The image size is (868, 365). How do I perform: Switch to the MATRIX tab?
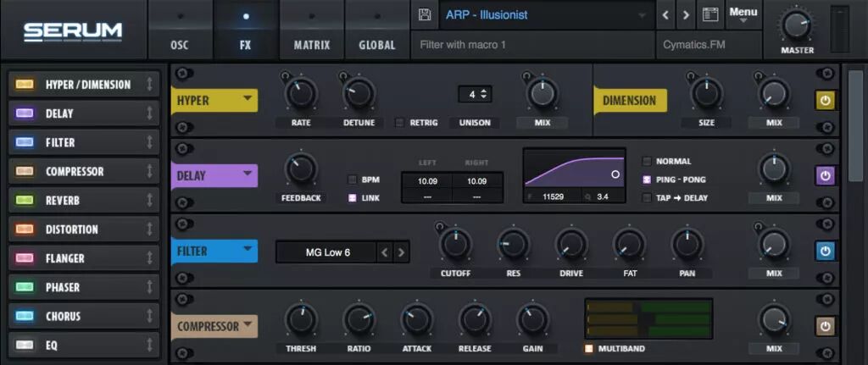312,29
